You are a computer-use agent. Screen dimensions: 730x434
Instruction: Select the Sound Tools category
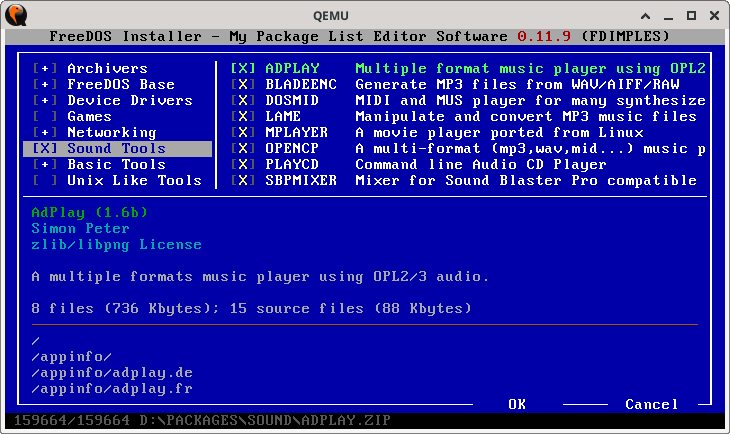[x=116, y=148]
